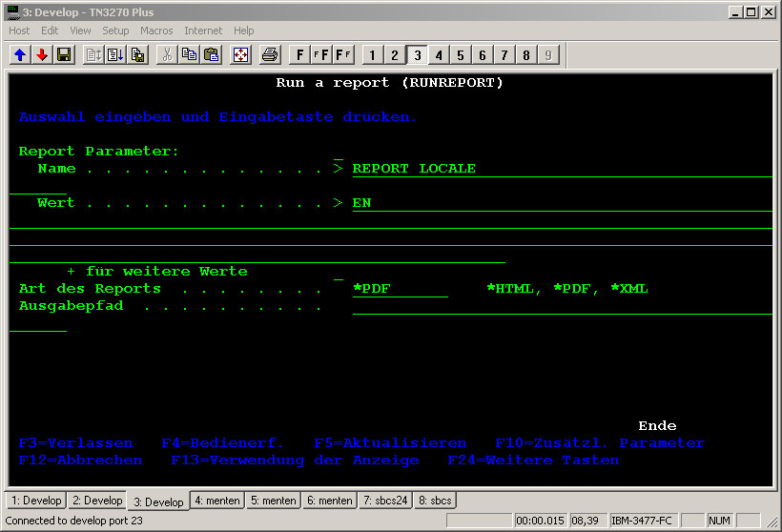Click the blue up arrow toolbar icon
Screen dimensions: 782x532
pyautogui.click(x=20, y=55)
